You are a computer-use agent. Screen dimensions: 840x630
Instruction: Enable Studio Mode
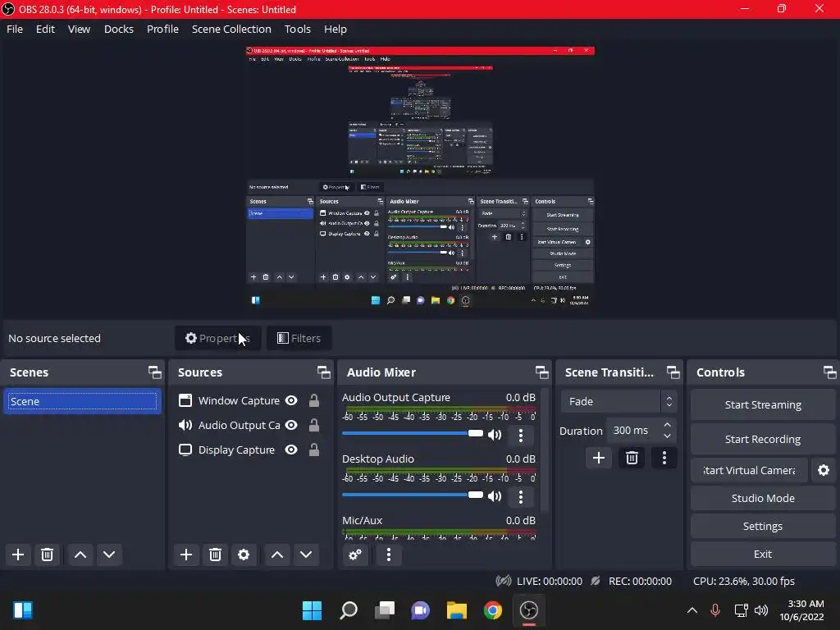pos(763,498)
